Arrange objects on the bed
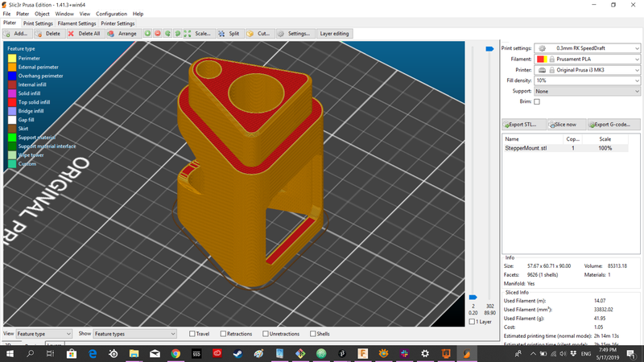The image size is (644, 362). coord(122,34)
